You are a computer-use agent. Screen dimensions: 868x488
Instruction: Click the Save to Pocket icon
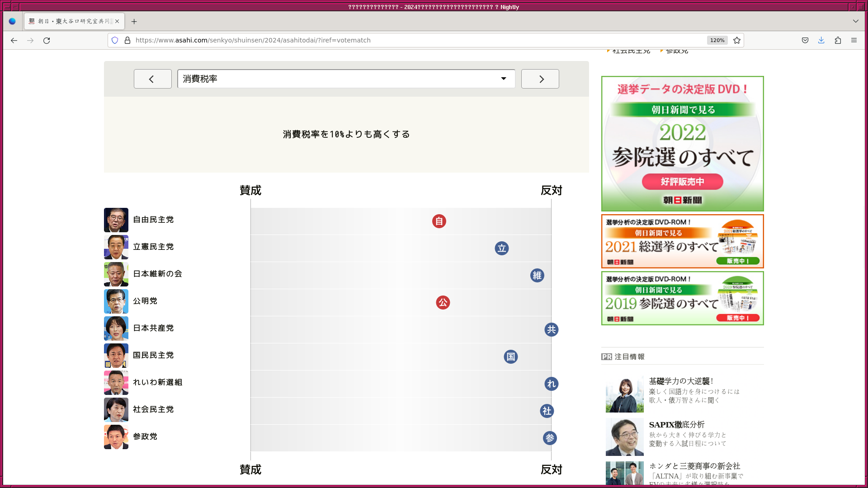coord(805,40)
